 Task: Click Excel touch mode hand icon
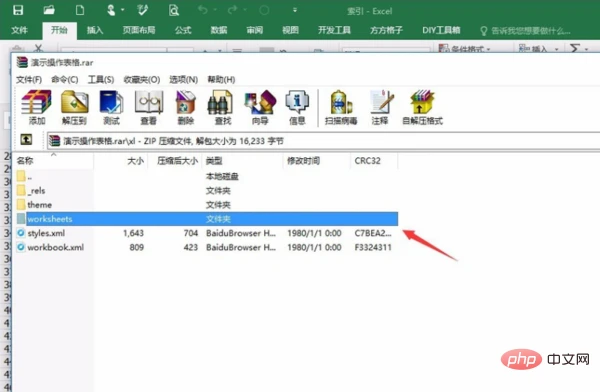111,10
